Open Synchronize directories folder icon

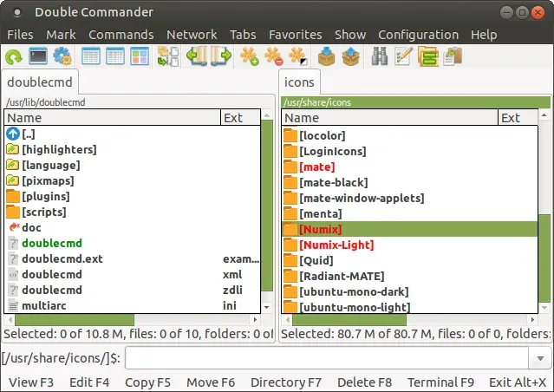coord(428,56)
